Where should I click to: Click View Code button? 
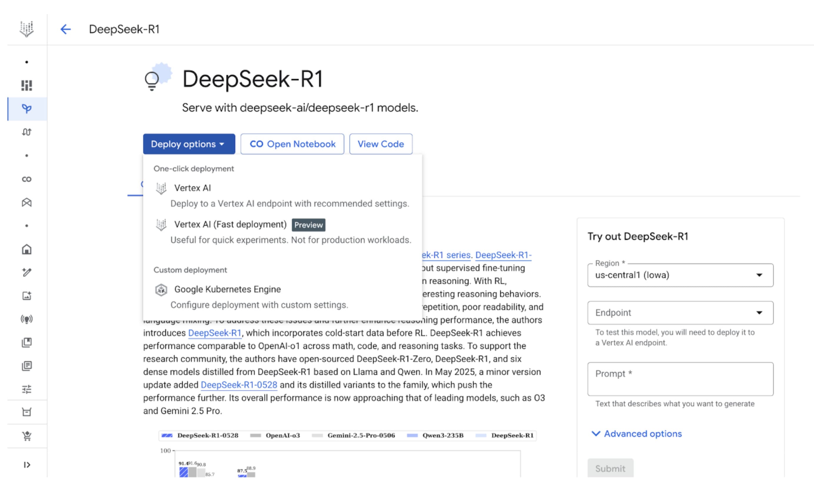click(381, 144)
